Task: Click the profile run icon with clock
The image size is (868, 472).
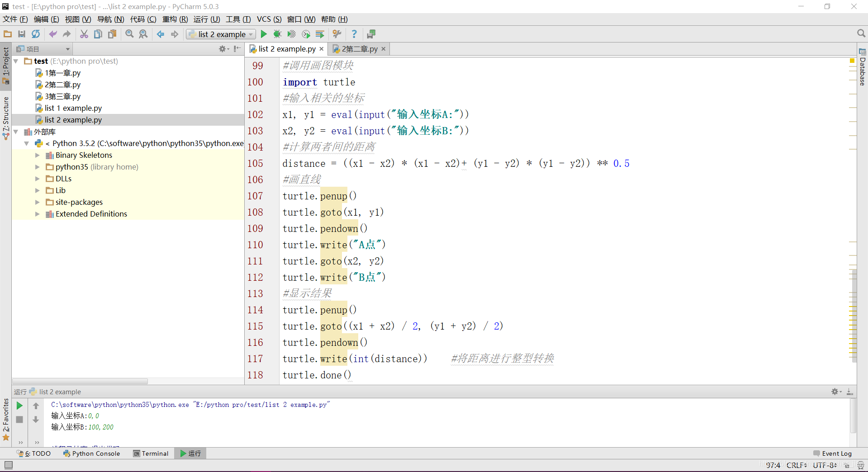Action: (306, 34)
